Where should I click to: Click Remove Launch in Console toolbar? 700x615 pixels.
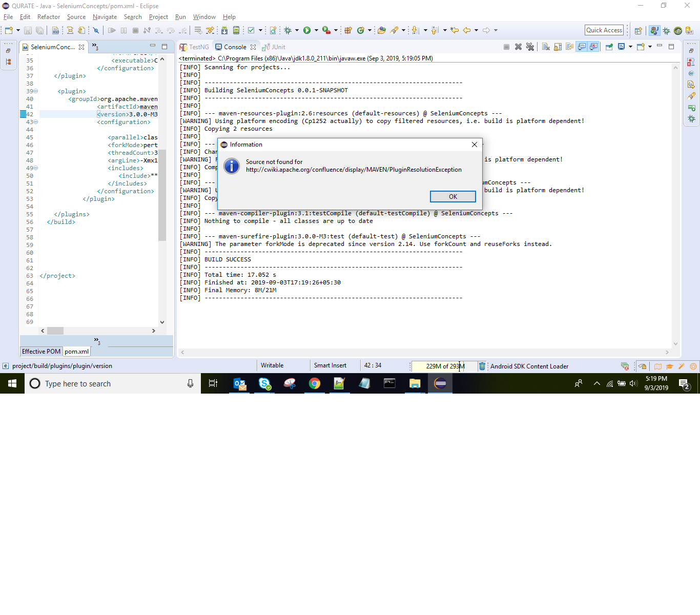click(519, 47)
